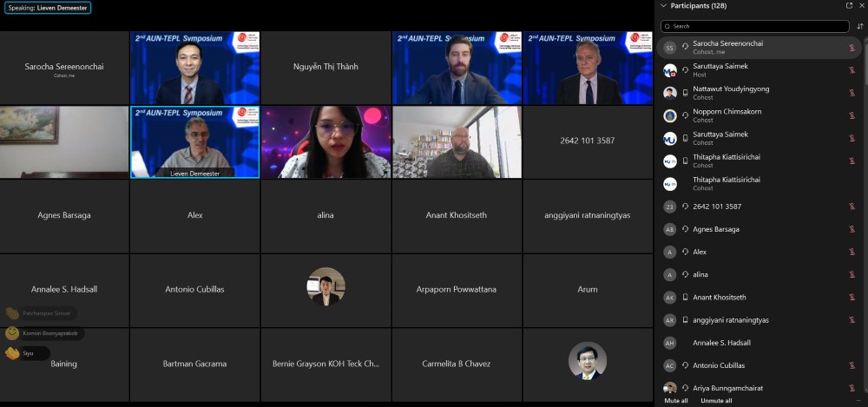Click the participant search field
Image resolution: width=868 pixels, height=407 pixels.
click(x=754, y=26)
